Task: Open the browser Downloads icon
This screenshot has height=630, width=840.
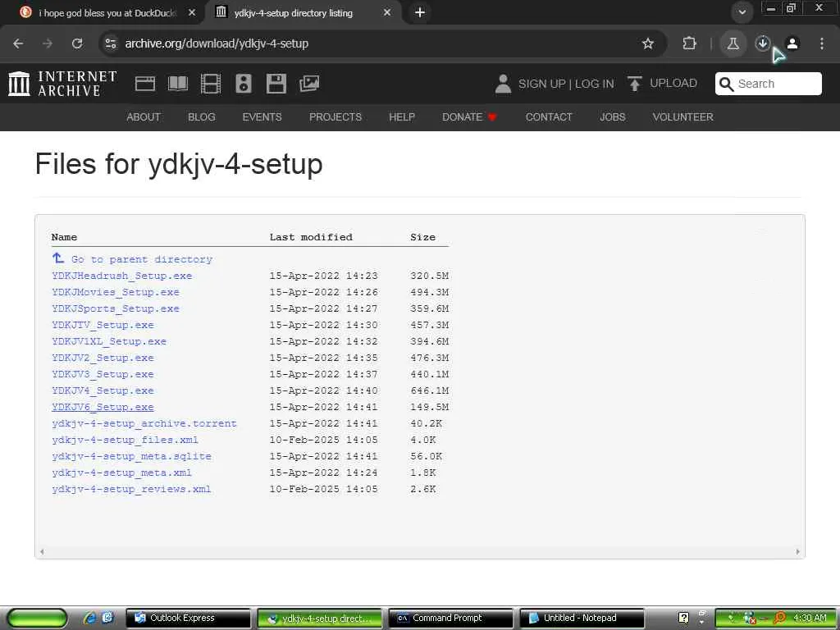Action: 762,43
